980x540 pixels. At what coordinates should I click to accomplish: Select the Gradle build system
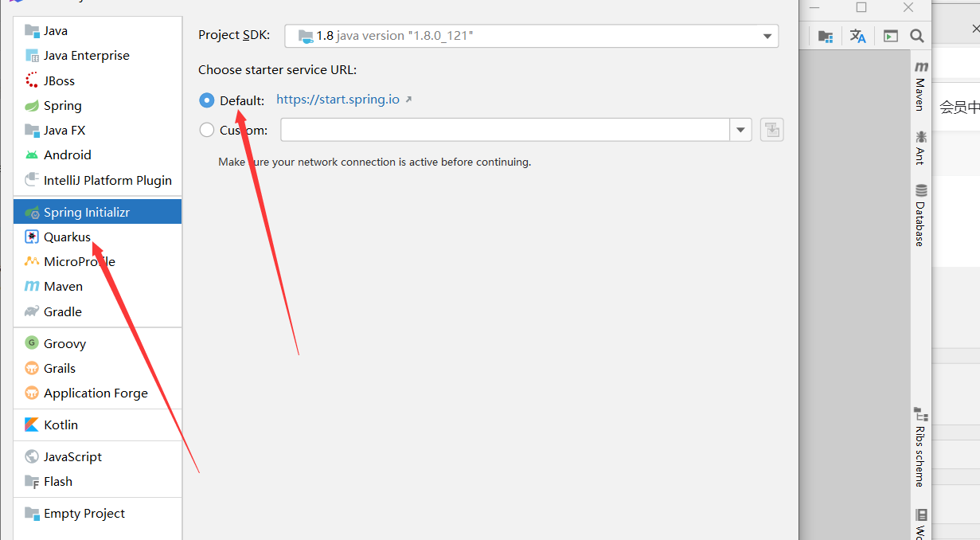[63, 311]
